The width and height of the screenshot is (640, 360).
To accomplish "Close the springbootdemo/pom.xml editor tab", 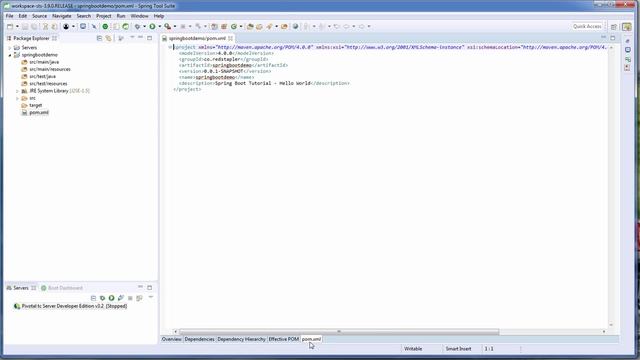I will pyautogui.click(x=231, y=38).
